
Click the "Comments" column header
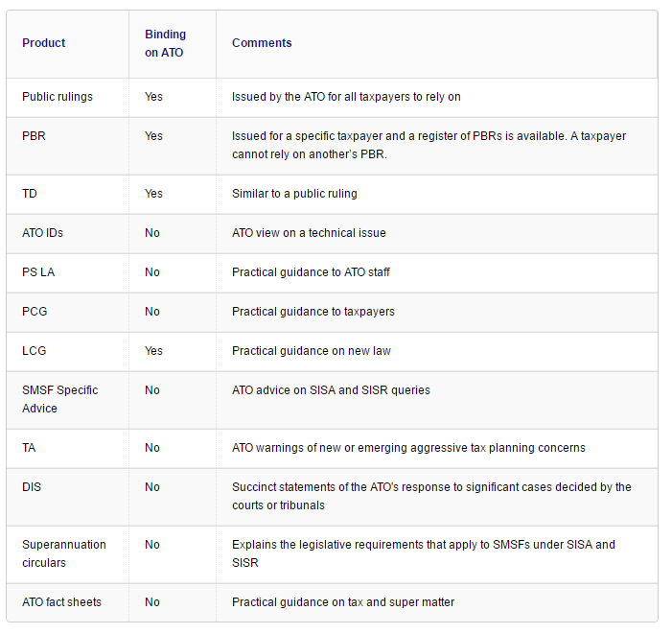(x=262, y=43)
